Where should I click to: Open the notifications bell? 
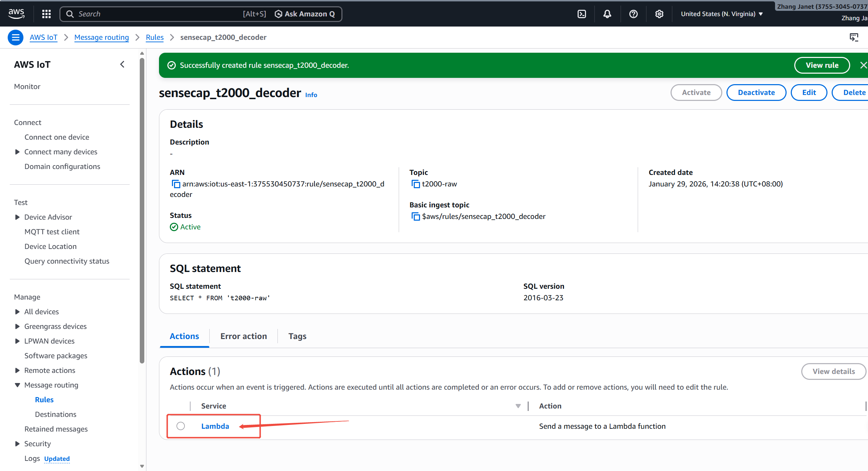pyautogui.click(x=607, y=14)
